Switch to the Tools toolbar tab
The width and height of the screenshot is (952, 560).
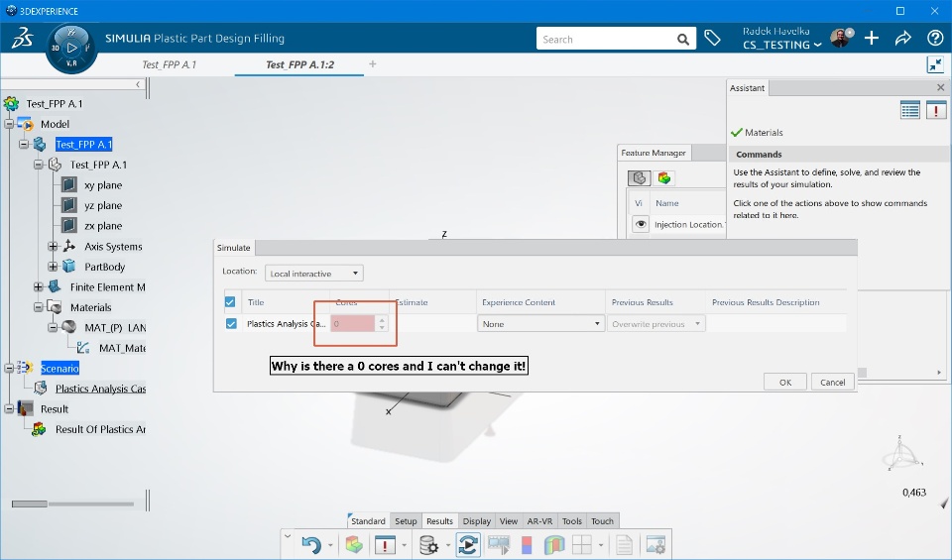point(572,521)
